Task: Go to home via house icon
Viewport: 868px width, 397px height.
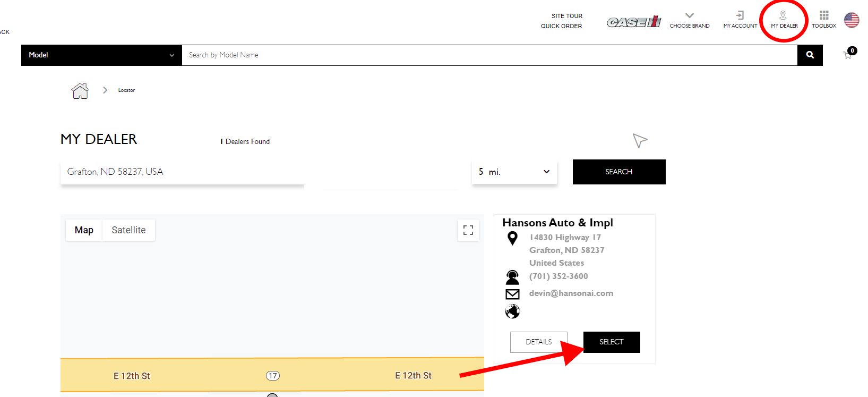Action: [x=80, y=91]
